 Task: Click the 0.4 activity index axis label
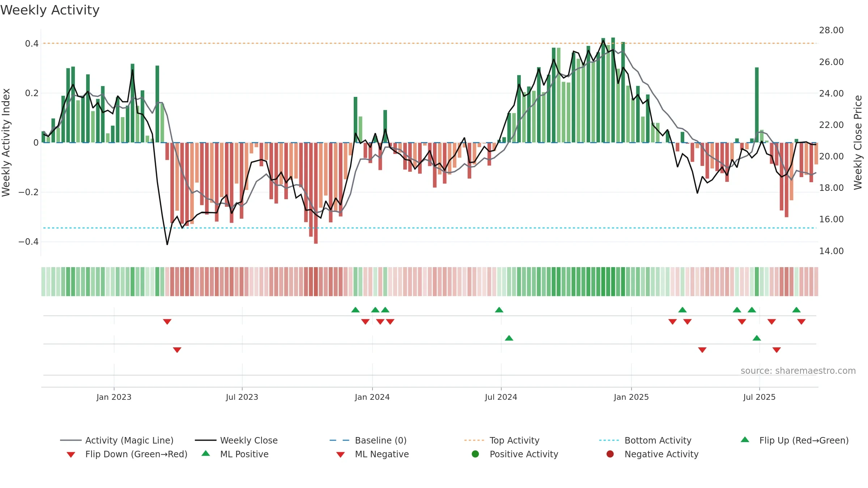point(32,44)
